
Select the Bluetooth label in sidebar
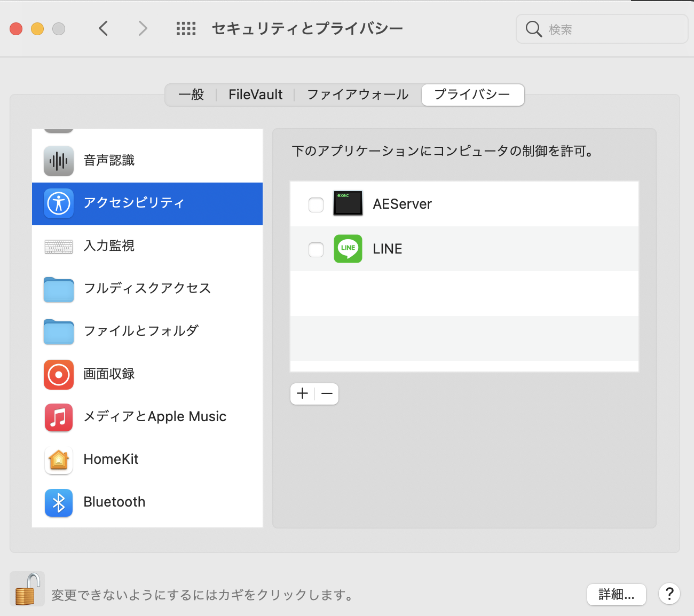114,502
